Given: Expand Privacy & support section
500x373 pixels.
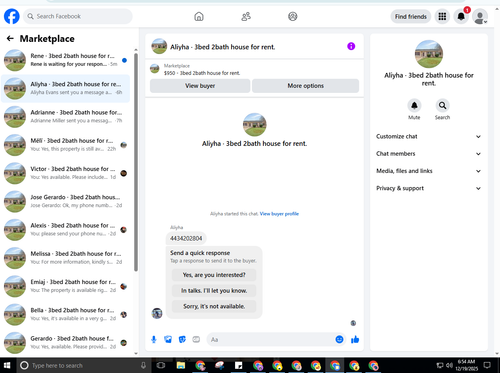Looking at the screenshot, I should click(429, 188).
